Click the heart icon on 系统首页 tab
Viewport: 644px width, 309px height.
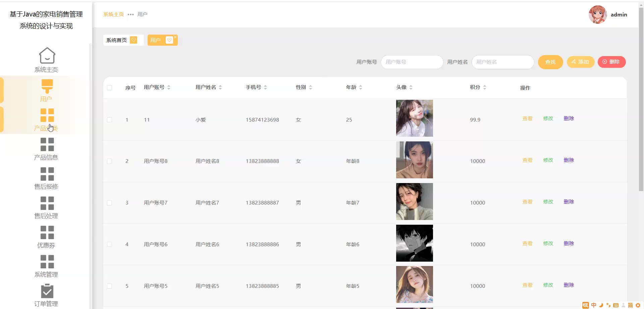click(133, 40)
